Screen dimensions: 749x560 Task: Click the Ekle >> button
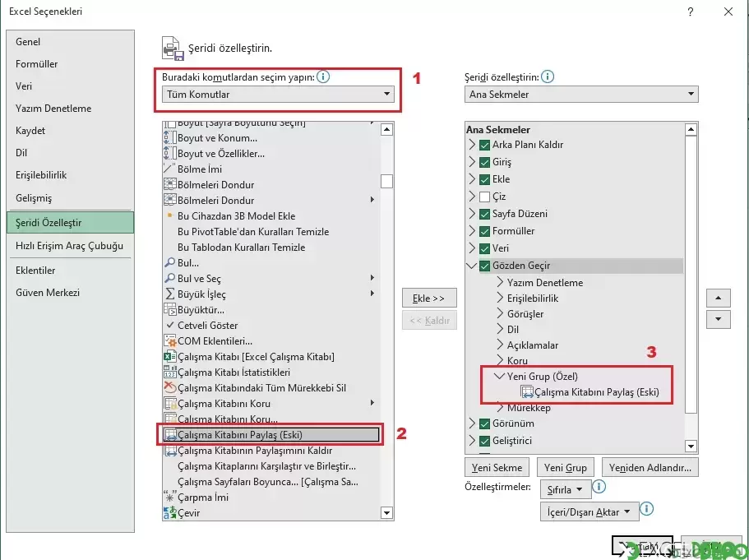(x=429, y=299)
